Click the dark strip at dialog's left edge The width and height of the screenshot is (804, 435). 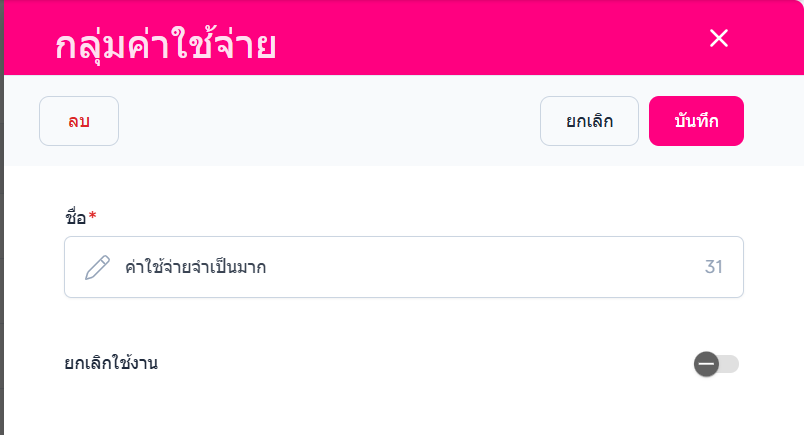(2, 250)
